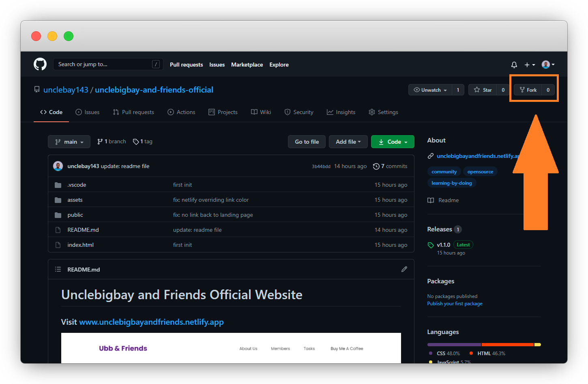Image resolution: width=588 pixels, height=384 pixels.
Task: Open the Packages section heading
Action: click(441, 281)
